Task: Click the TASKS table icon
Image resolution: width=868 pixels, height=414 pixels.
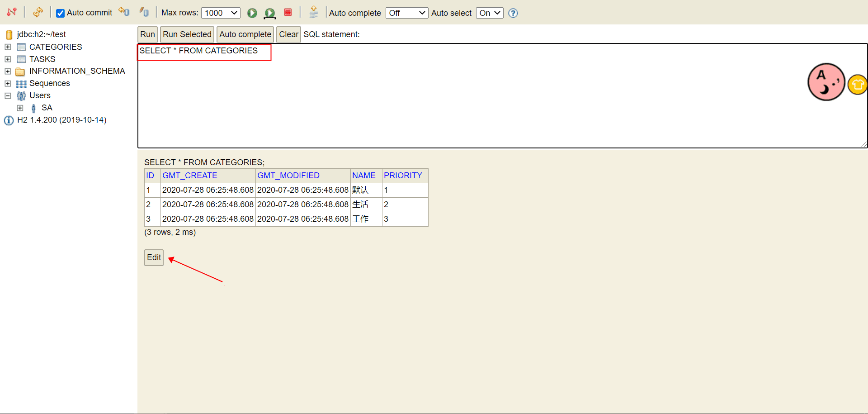Action: point(21,59)
